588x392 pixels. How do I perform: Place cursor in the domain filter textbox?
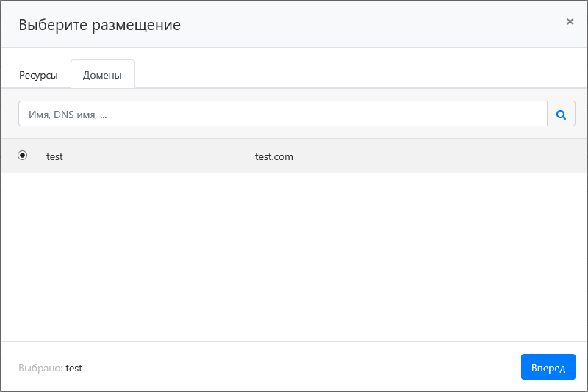pos(283,114)
